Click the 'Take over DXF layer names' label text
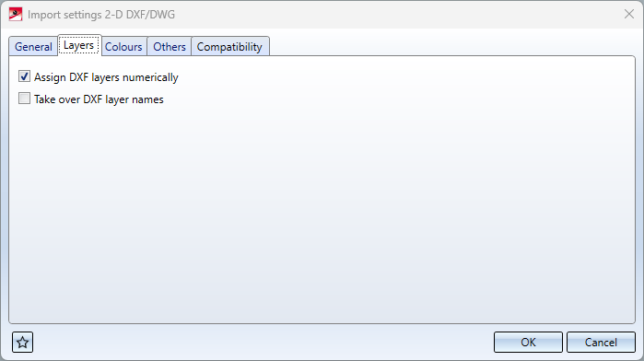 tap(99, 99)
